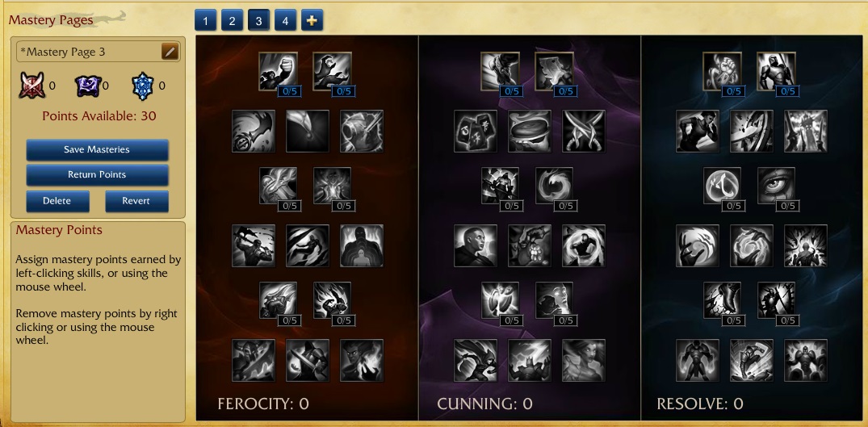Select the cards mastery icon in Cunning tree

tap(476, 131)
